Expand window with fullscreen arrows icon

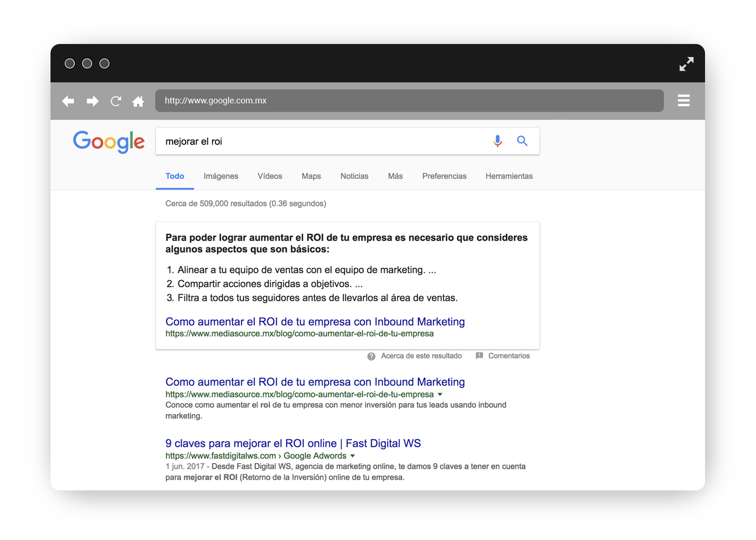pyautogui.click(x=686, y=64)
